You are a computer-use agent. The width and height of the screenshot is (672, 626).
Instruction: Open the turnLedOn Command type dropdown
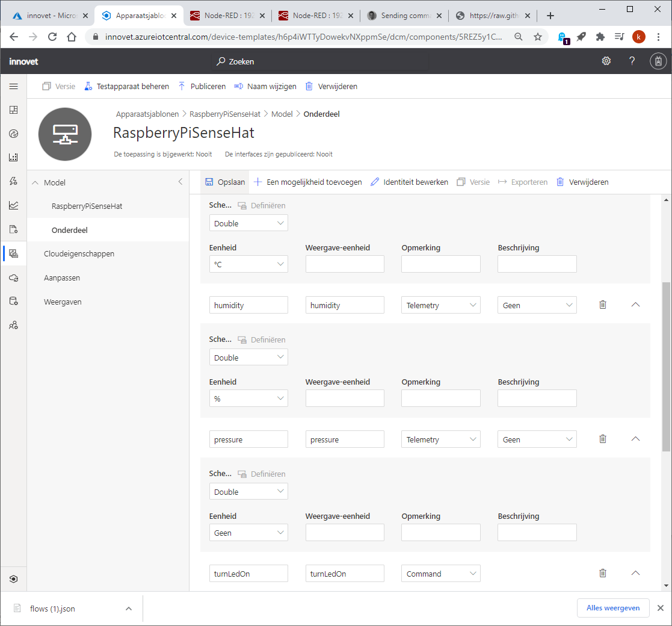click(x=440, y=573)
